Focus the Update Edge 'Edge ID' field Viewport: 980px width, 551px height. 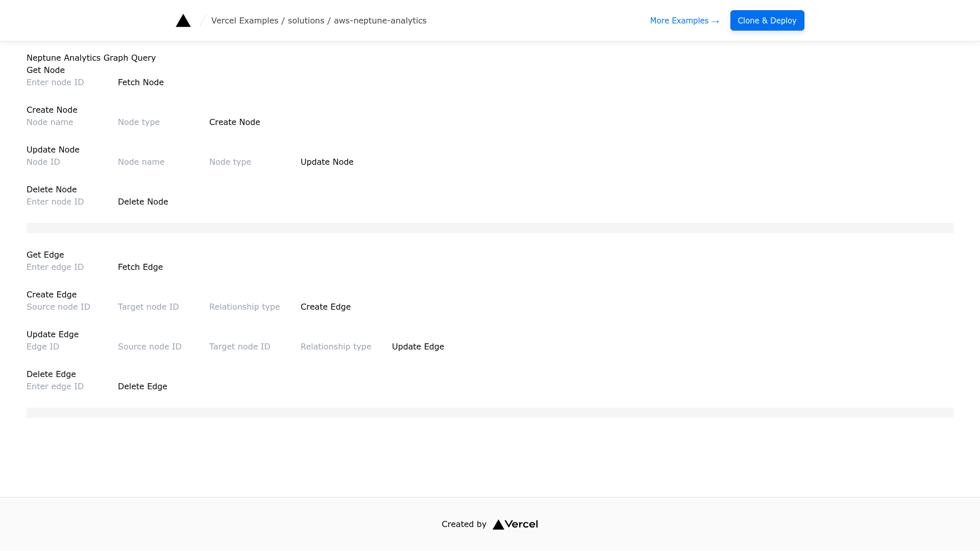72,346
